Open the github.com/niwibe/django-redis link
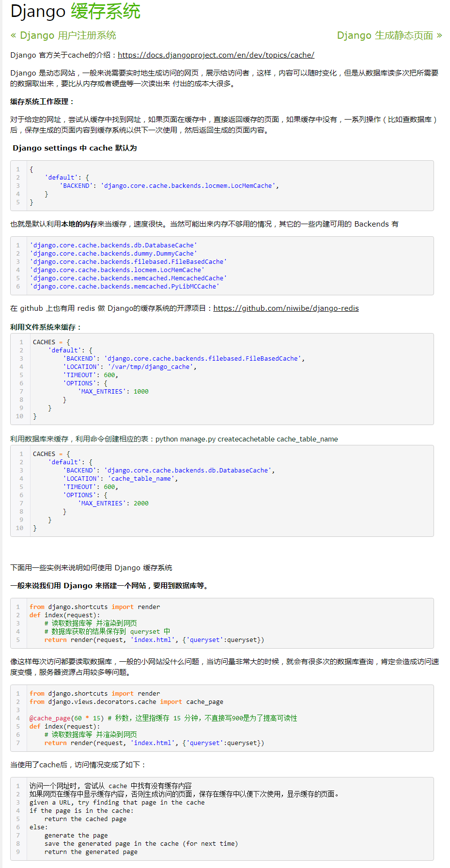This screenshot has height=868, width=450. click(286, 308)
